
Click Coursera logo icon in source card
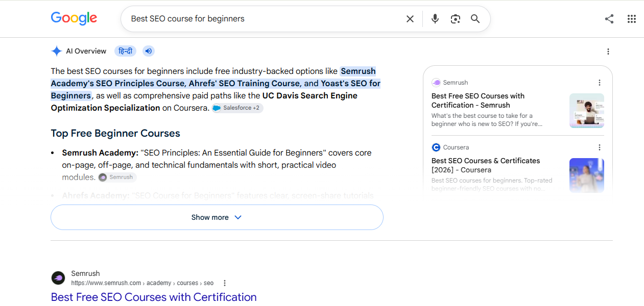point(436,147)
